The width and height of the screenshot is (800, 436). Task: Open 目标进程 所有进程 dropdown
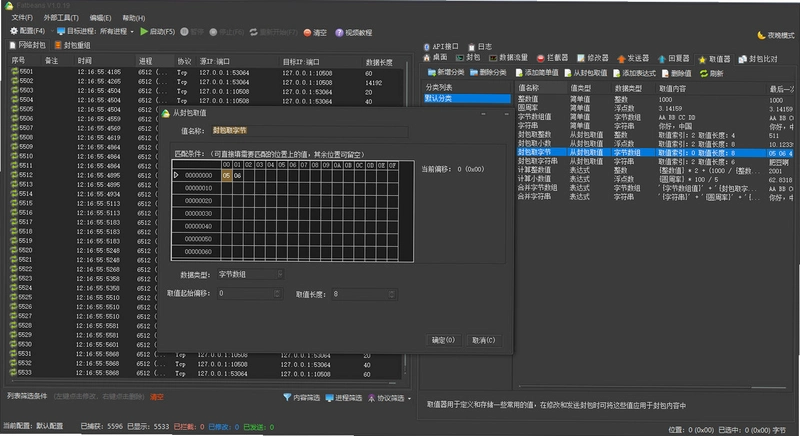95,32
